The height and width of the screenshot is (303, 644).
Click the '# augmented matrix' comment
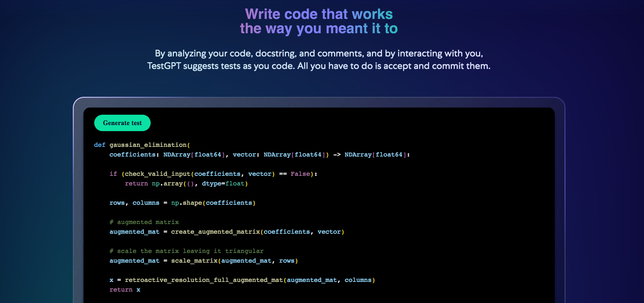[144, 222]
